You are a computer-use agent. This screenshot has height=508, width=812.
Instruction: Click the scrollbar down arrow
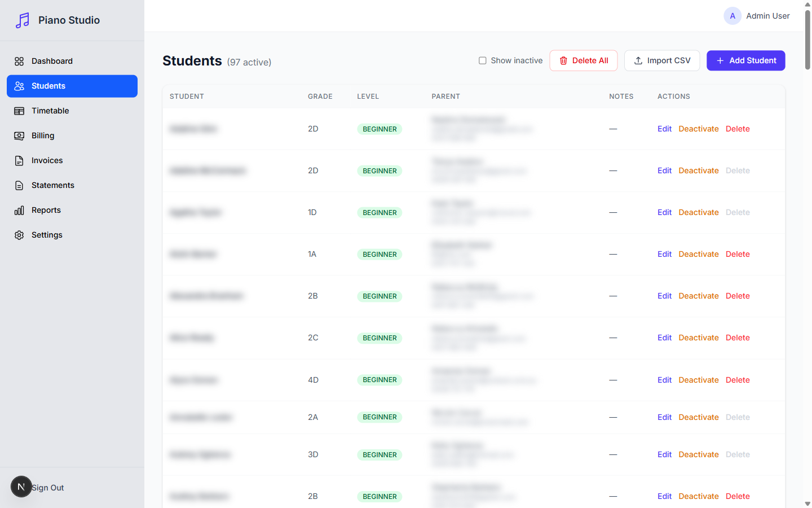(x=807, y=503)
